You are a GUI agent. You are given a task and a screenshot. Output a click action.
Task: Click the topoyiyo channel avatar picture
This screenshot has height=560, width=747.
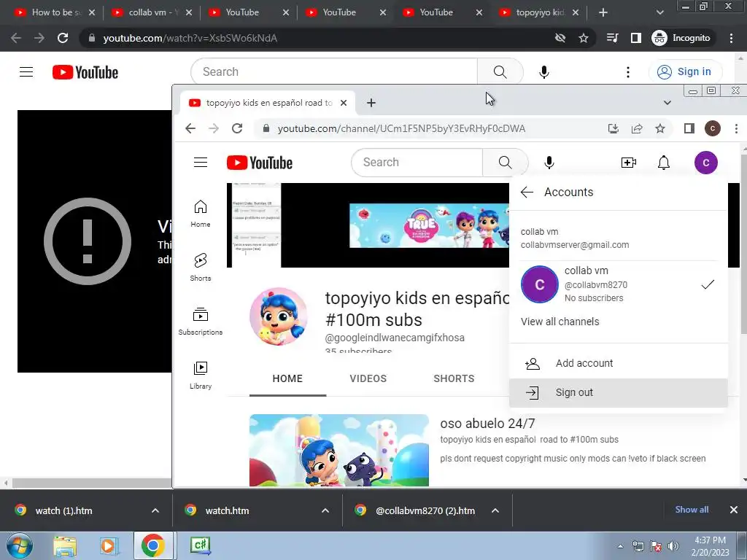point(279,316)
